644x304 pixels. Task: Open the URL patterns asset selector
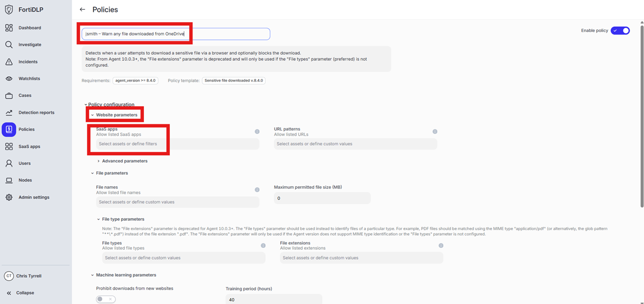tap(356, 144)
